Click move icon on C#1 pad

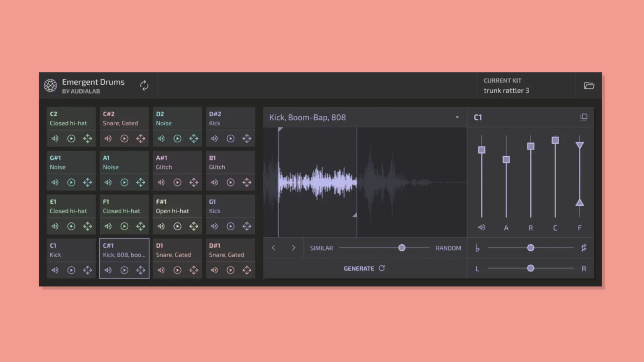[x=141, y=270]
